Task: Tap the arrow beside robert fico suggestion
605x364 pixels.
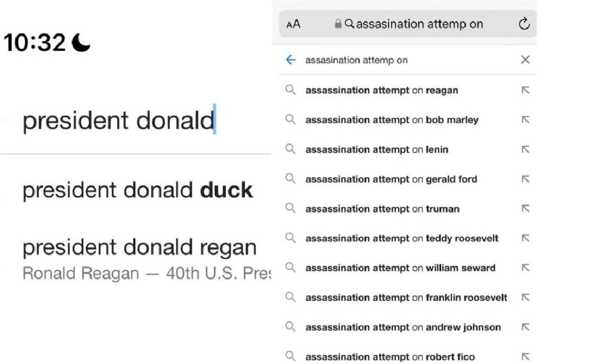Action: point(525,357)
